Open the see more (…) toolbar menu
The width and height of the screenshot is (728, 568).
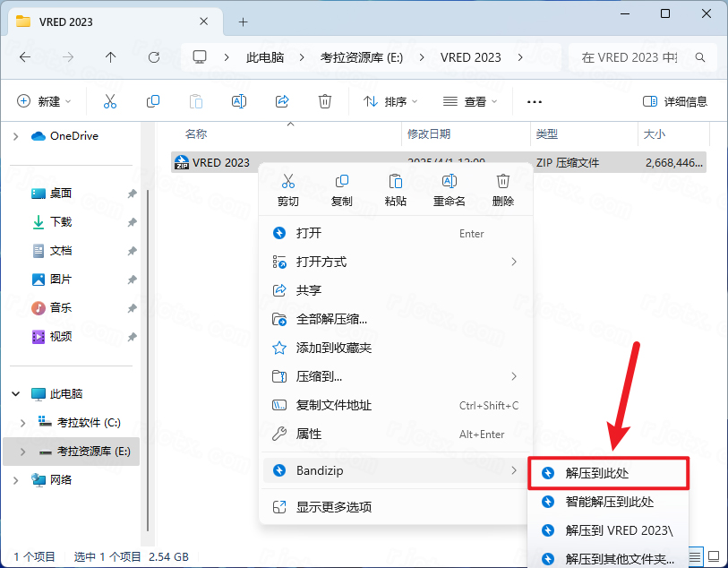[535, 102]
